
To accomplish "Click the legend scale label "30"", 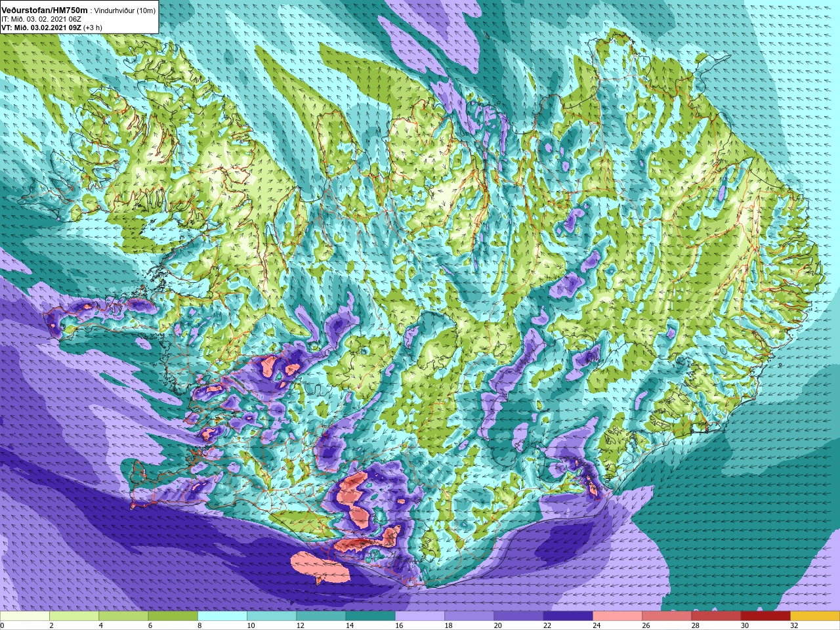I will 745,626.
